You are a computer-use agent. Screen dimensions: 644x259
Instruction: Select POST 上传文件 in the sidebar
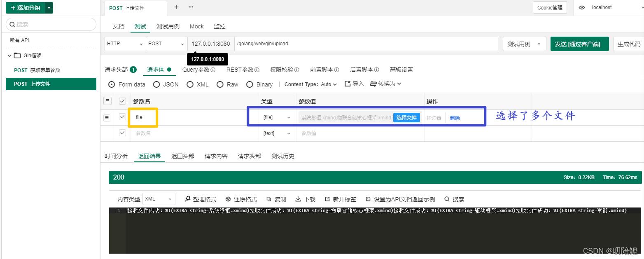[x=51, y=84]
